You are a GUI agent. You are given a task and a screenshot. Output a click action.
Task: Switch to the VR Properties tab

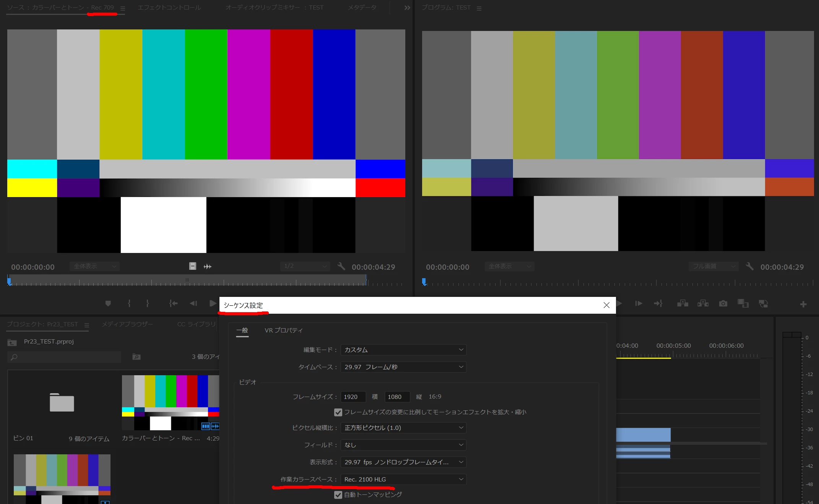[x=283, y=330]
